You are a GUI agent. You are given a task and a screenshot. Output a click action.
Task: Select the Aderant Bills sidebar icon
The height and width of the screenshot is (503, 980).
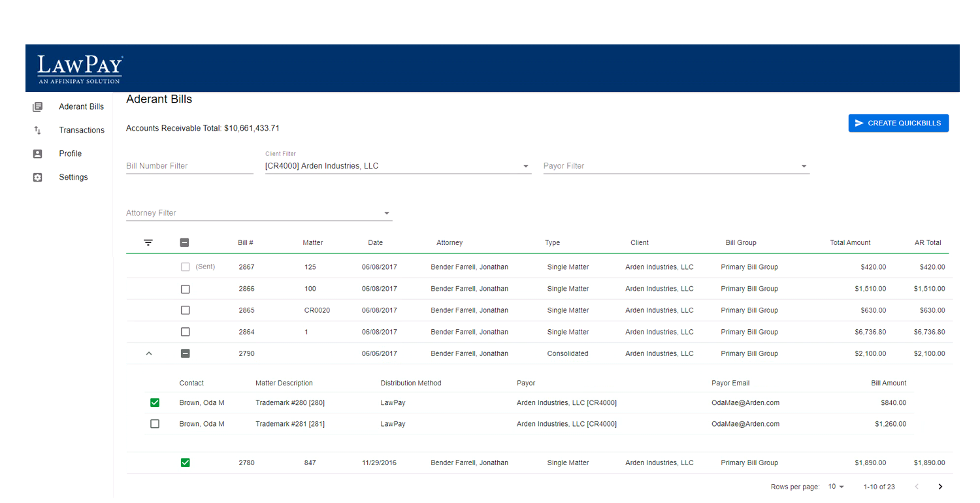[37, 106]
